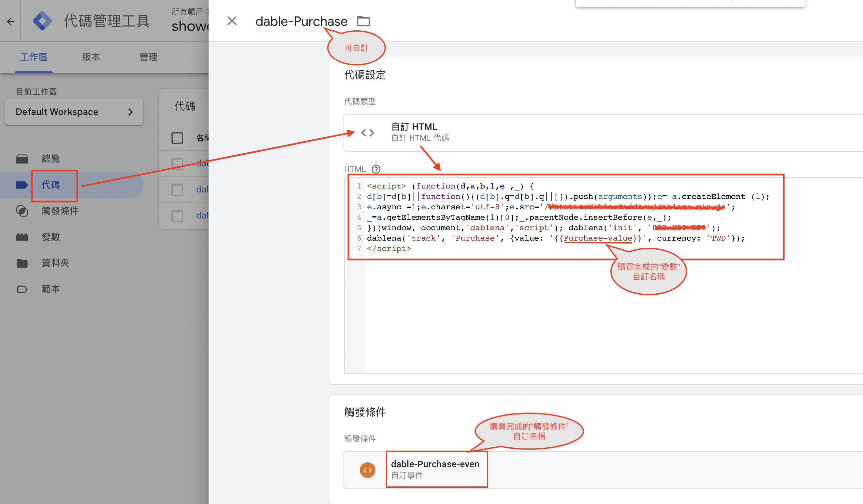Click the orange custom event trigger icon
The image size is (863, 504).
pyautogui.click(x=367, y=470)
